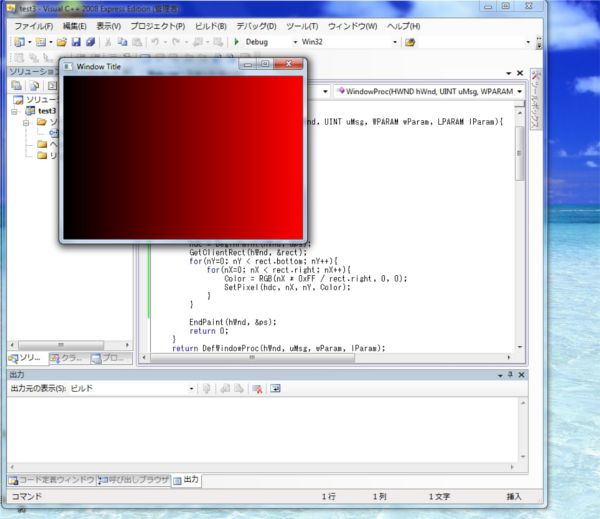Select the header files folder in tree

(x=47, y=144)
